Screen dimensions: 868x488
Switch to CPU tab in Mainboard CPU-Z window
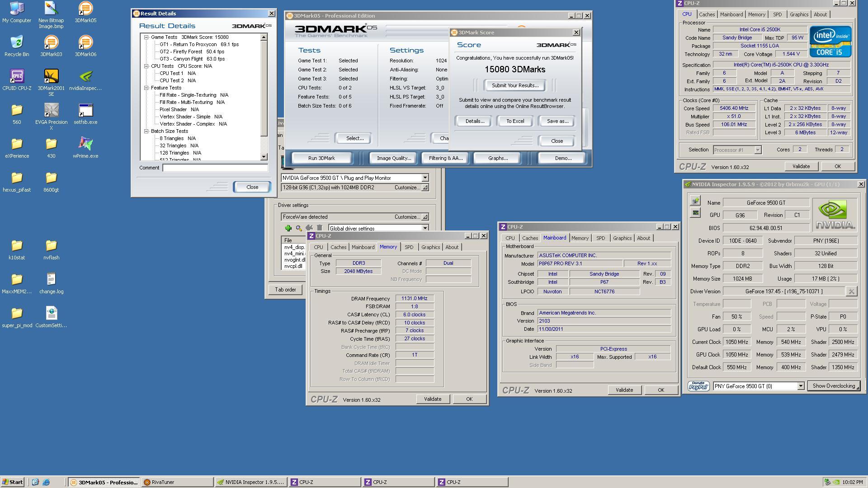tap(510, 238)
